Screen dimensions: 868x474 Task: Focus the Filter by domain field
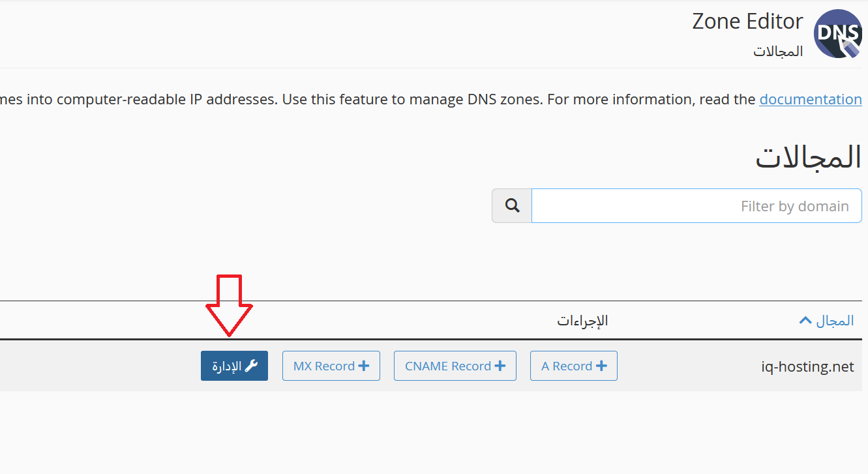[x=696, y=206]
